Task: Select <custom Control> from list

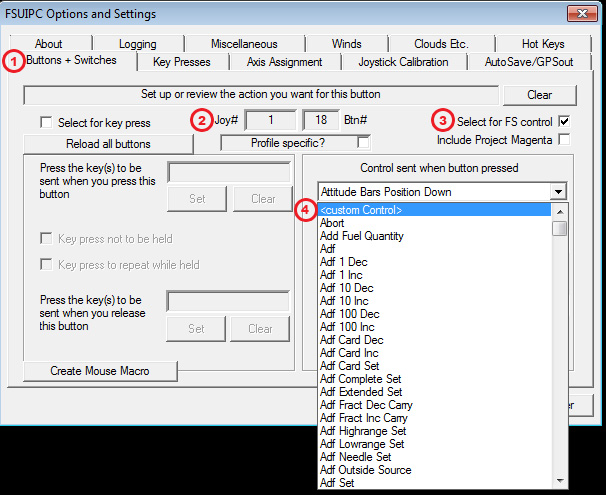Action: [435, 210]
